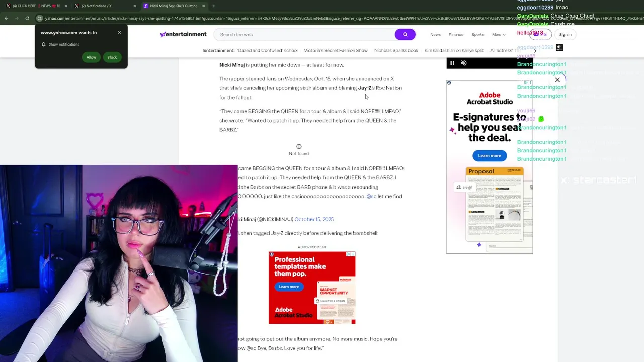This screenshot has height=362, width=644.
Task: Open the News section link
Action: click(435, 34)
